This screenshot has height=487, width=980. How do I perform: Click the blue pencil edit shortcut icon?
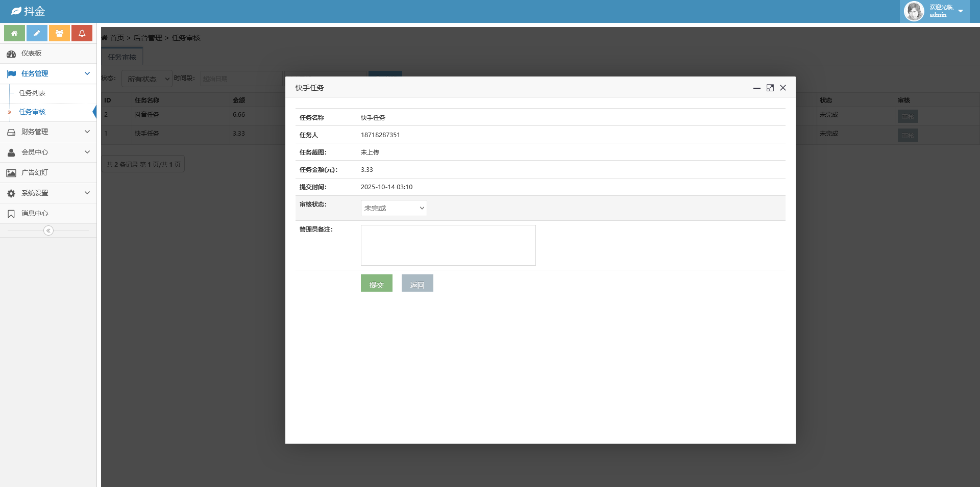(x=37, y=33)
